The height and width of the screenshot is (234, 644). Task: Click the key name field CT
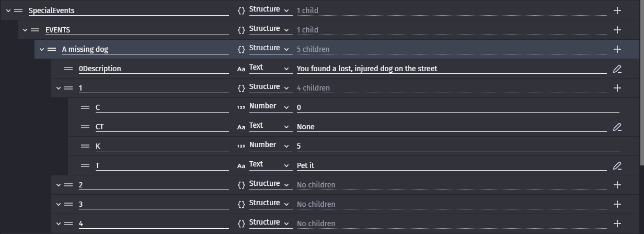pyautogui.click(x=162, y=127)
